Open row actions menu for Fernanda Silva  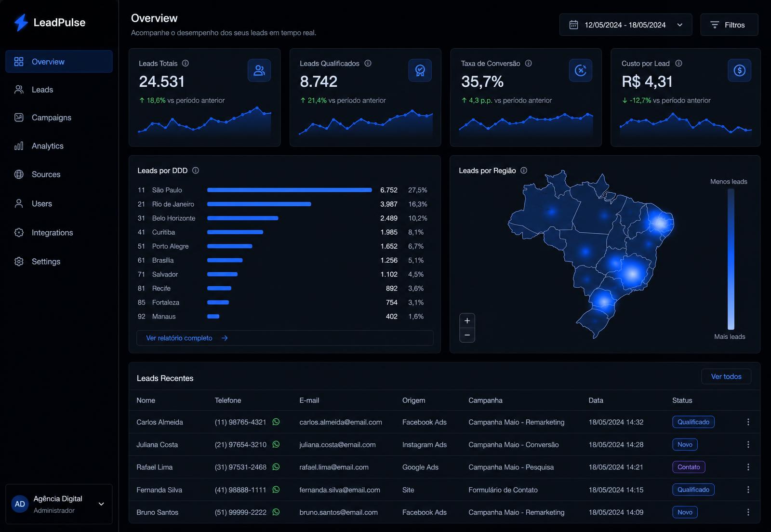[748, 490]
